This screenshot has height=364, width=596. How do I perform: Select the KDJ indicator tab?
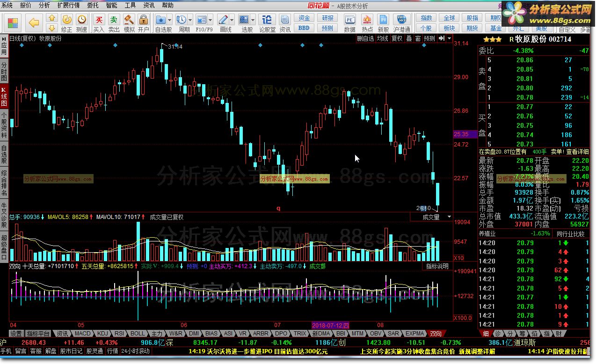pyautogui.click(x=102, y=334)
